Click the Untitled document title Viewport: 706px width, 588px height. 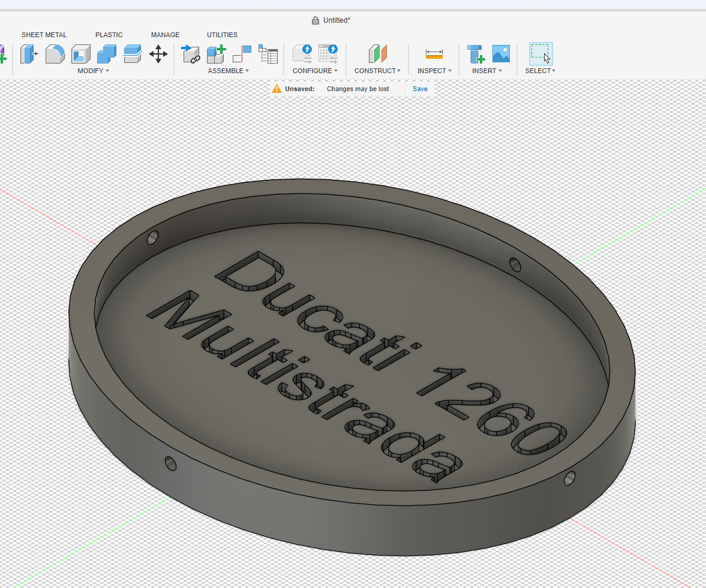coord(337,20)
